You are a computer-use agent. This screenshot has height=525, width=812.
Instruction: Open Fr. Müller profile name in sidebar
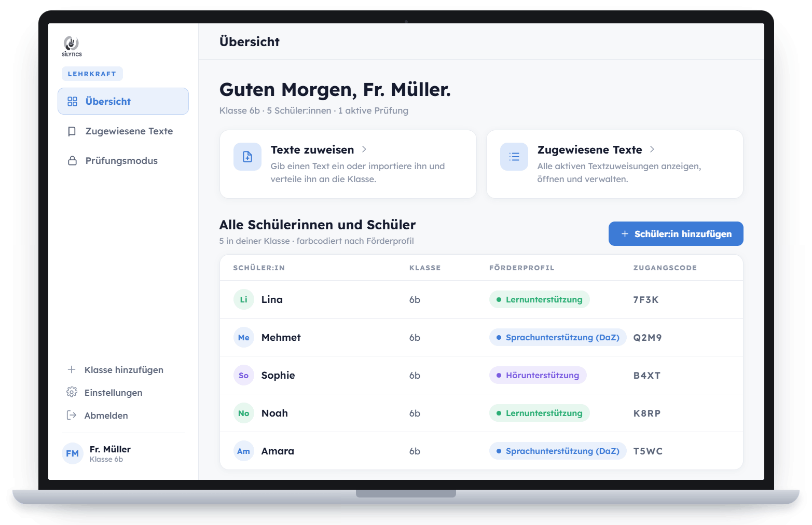(x=110, y=449)
